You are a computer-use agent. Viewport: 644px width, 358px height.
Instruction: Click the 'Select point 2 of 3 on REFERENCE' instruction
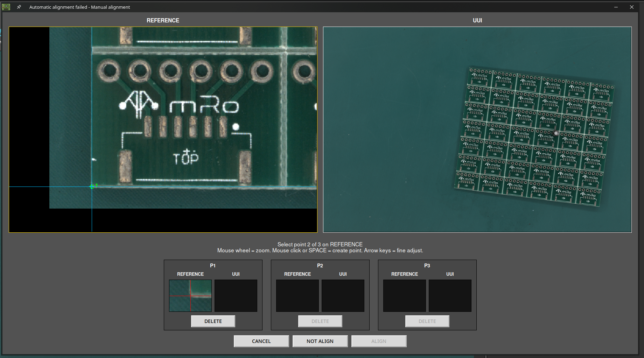pyautogui.click(x=320, y=245)
